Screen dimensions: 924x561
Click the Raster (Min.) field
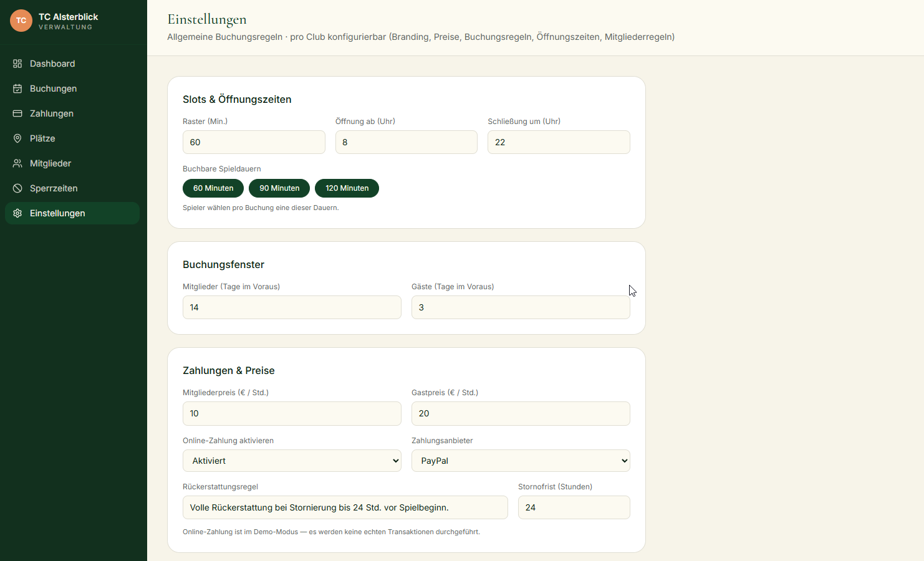(254, 142)
